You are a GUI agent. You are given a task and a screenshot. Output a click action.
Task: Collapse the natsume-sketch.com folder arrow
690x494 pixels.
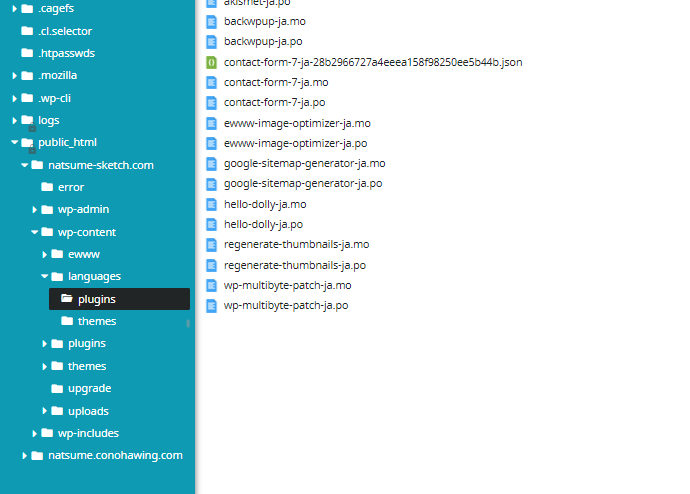coord(25,165)
